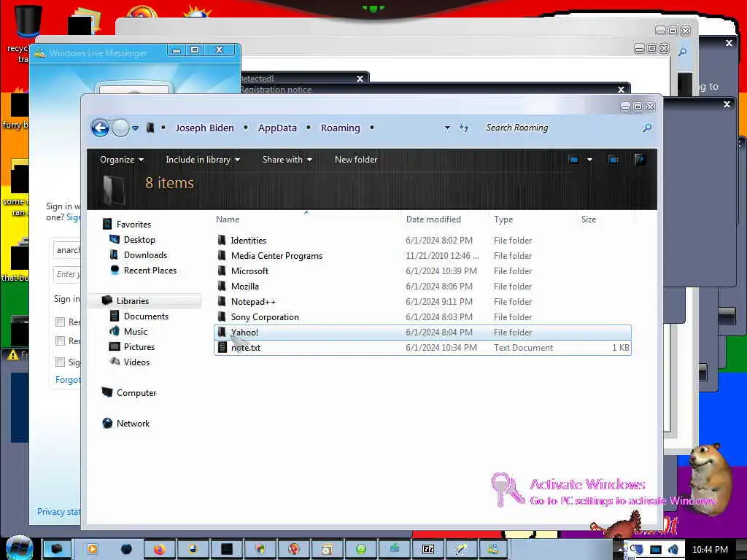
Task: Click the Messenger email address field
Action: click(x=66, y=250)
